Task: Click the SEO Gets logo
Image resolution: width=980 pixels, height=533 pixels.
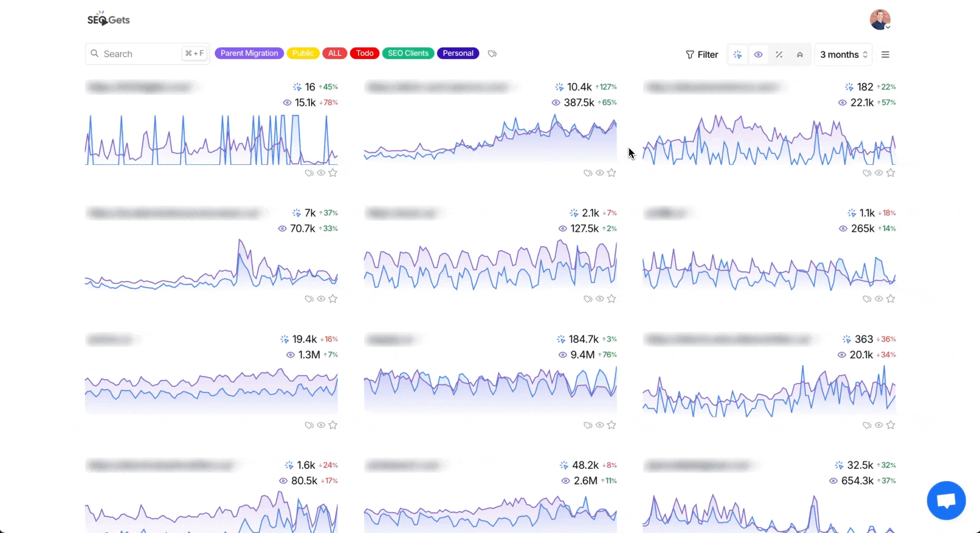Action: click(109, 19)
